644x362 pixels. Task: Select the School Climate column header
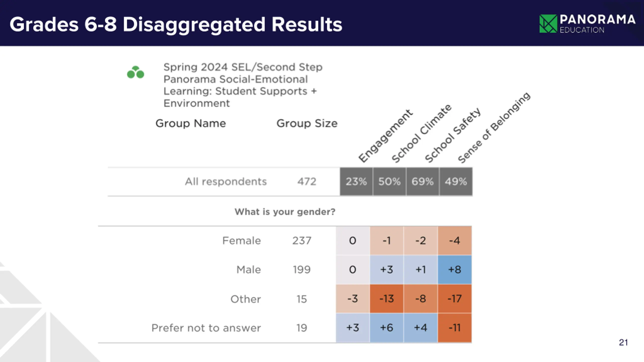tap(422, 133)
